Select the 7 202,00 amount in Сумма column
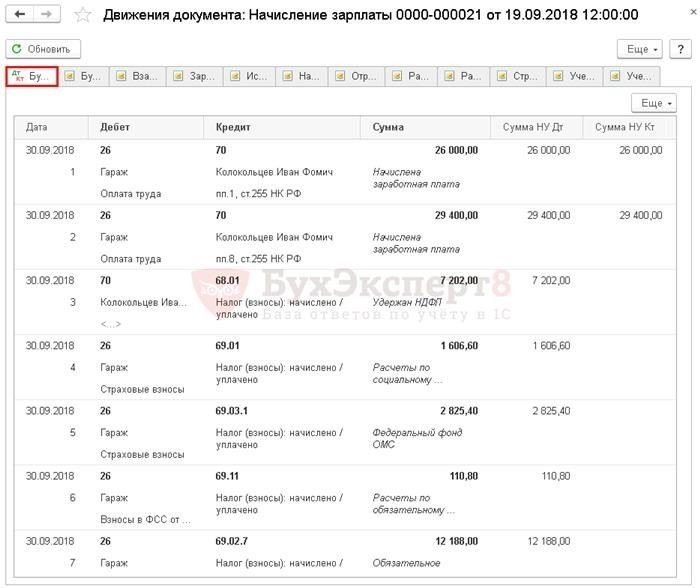Image resolution: width=700 pixels, height=588 pixels. pos(459,281)
